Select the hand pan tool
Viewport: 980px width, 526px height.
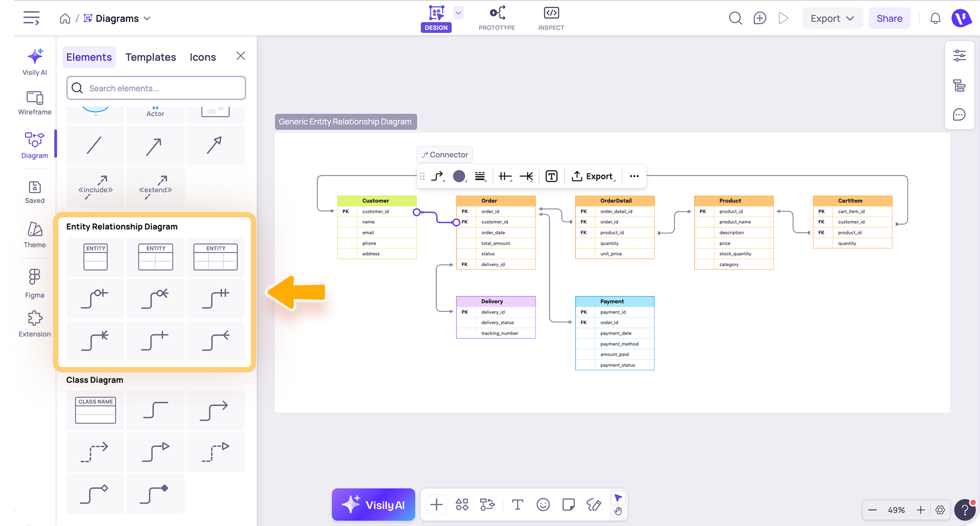(618, 511)
